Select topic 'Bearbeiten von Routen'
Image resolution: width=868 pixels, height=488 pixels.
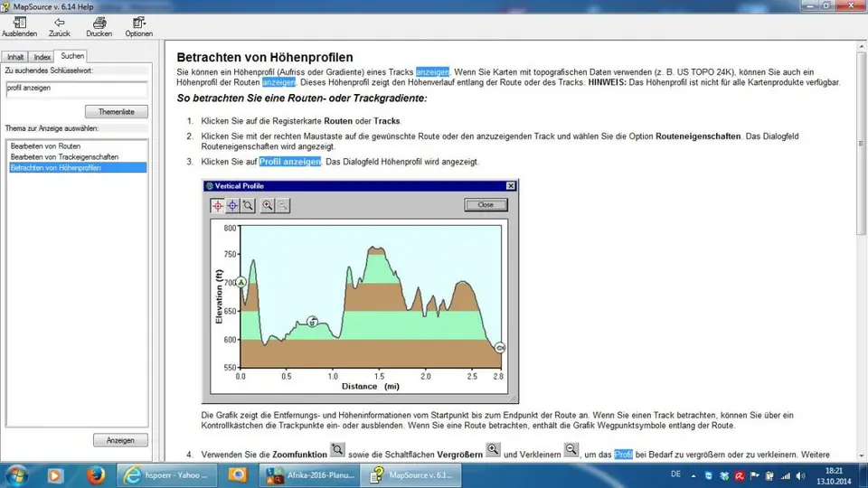pyautogui.click(x=45, y=146)
